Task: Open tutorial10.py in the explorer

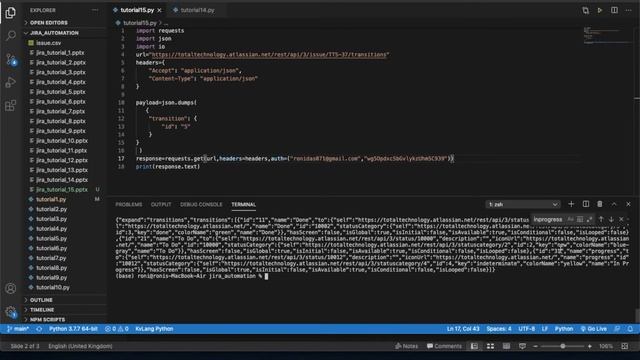Action: coord(53,288)
